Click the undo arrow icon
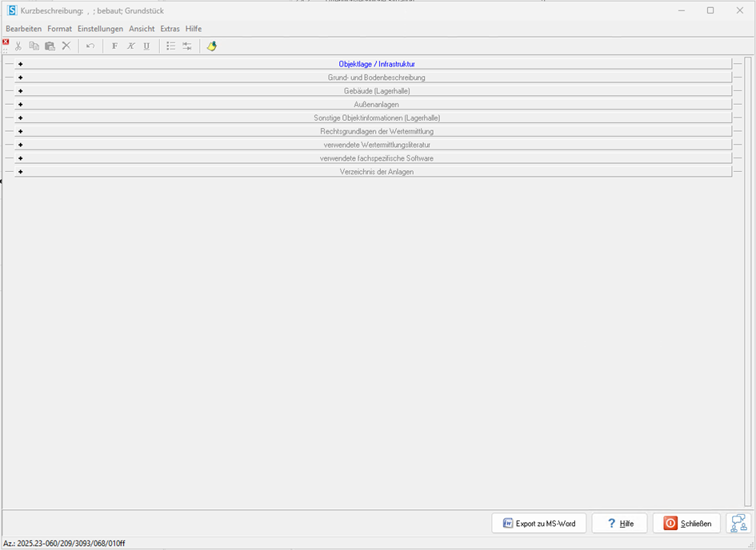This screenshot has width=756, height=550. point(90,46)
